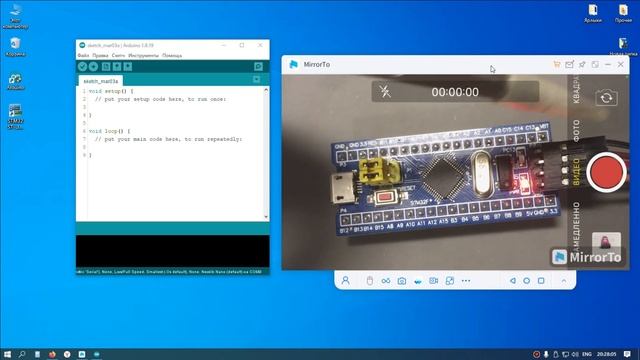This screenshot has height=360, width=640.
Task: Click the Arduino black console output area
Action: [173, 251]
